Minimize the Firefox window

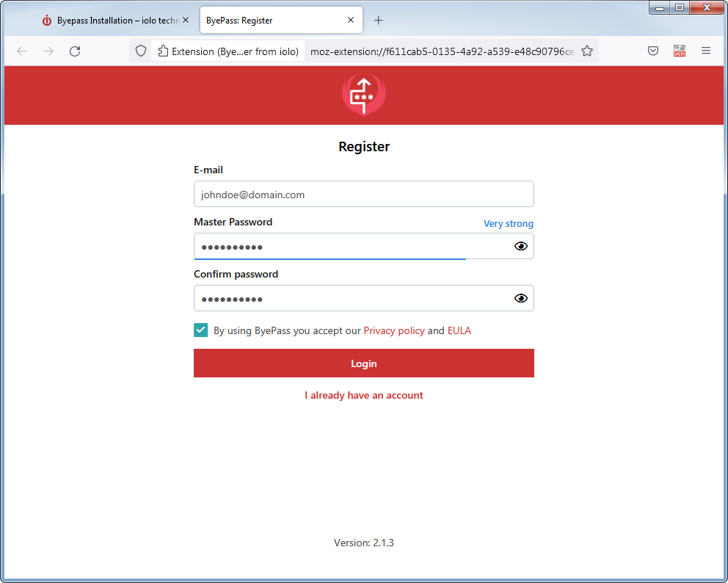tap(659, 7)
